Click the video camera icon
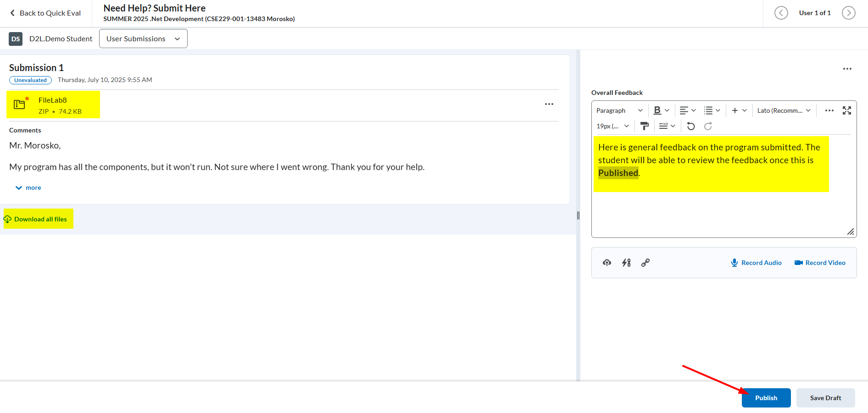This screenshot has height=413, width=868. pyautogui.click(x=799, y=263)
